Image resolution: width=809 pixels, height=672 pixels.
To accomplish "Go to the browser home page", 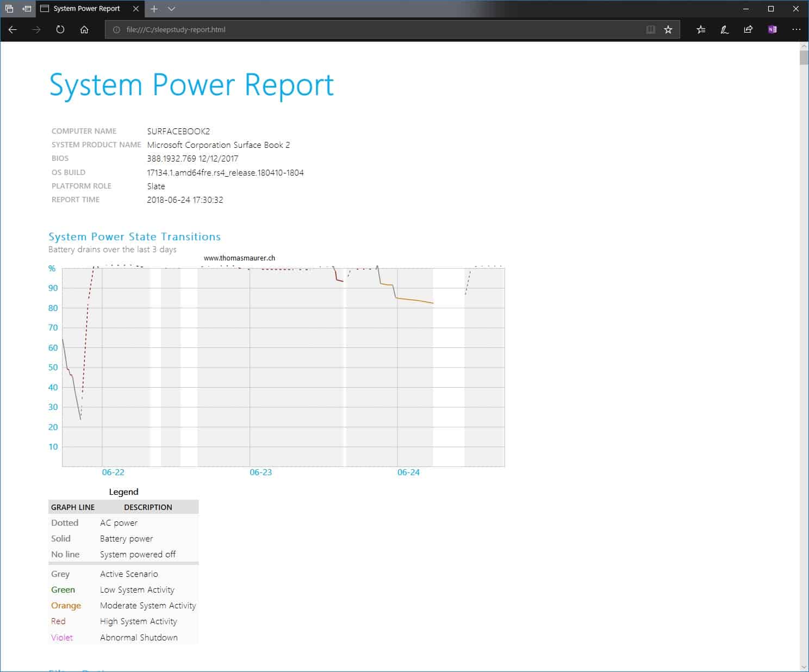I will pyautogui.click(x=84, y=30).
